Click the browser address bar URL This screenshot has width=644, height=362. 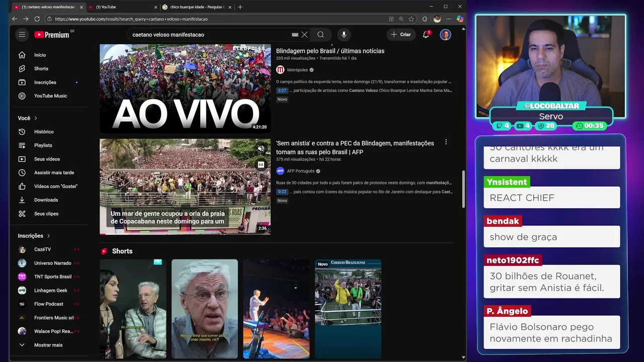[x=131, y=19]
